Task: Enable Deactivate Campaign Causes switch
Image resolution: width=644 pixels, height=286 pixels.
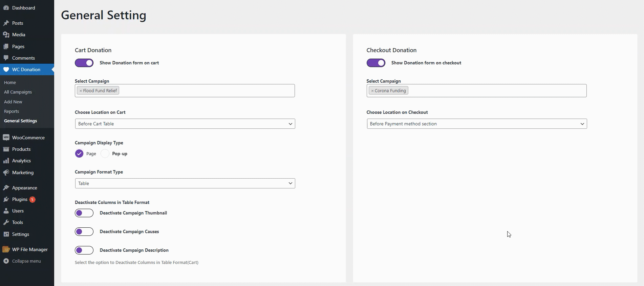Action: pos(84,231)
